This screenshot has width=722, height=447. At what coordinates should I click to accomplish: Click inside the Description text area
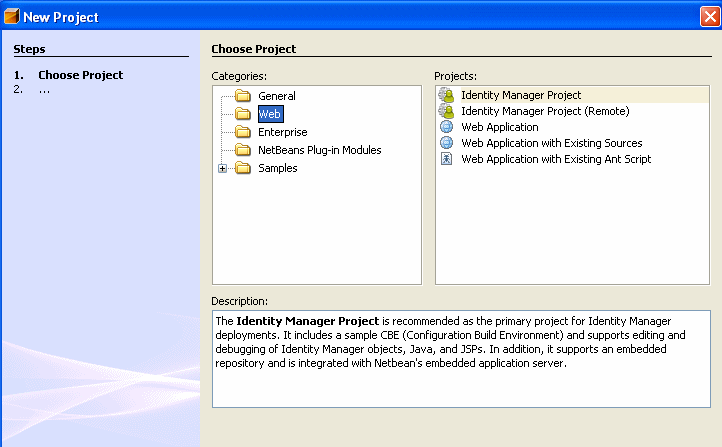click(x=461, y=359)
